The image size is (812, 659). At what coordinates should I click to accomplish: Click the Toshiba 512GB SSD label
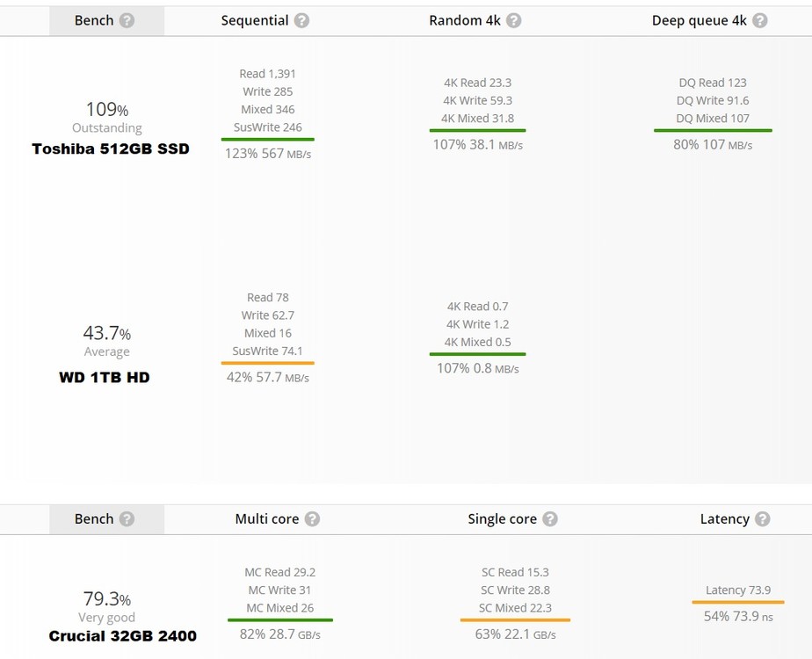[111, 148]
